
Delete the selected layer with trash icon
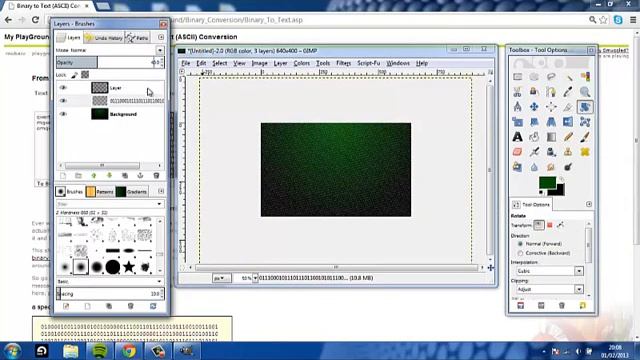click(x=156, y=176)
